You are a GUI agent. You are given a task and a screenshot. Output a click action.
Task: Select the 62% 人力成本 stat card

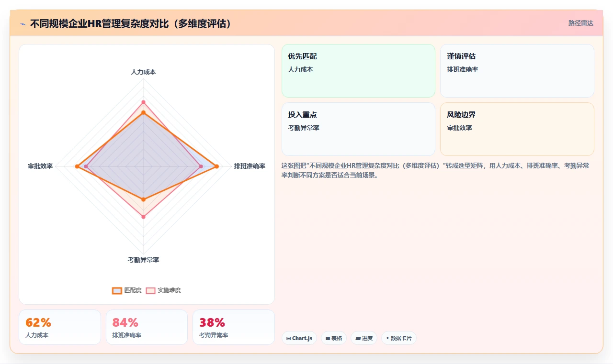point(60,327)
